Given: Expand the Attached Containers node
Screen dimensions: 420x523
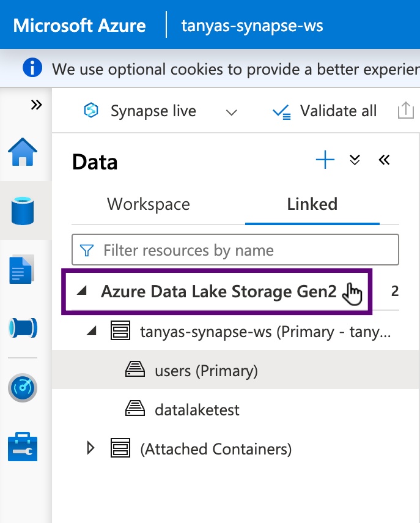Looking at the screenshot, I should [x=91, y=449].
